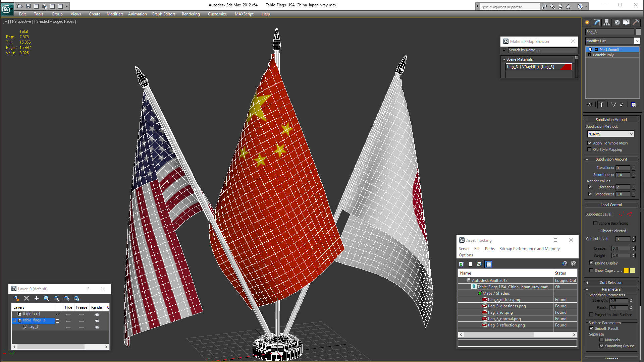Open the Rendering menu
This screenshot has width=644, height=362.
[x=191, y=14]
